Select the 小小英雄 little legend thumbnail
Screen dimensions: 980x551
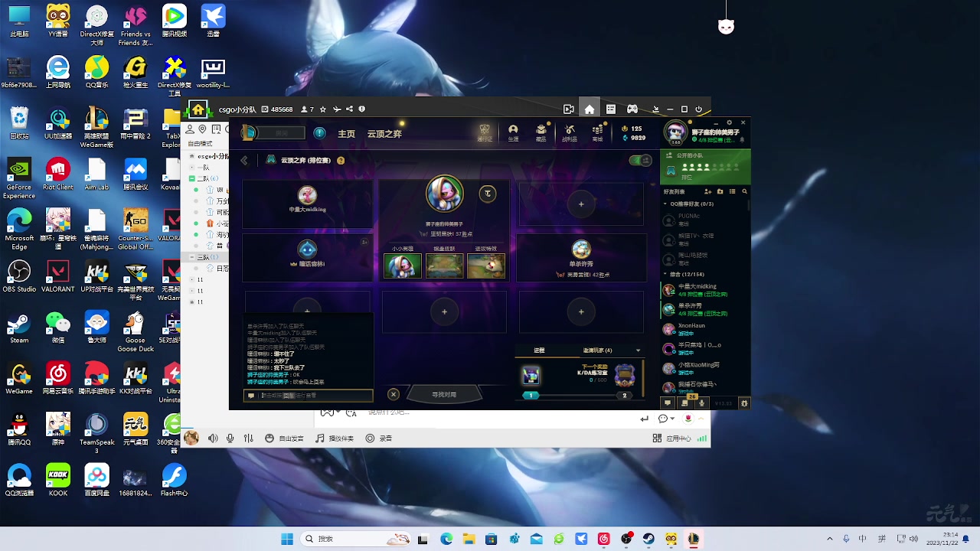(x=402, y=266)
